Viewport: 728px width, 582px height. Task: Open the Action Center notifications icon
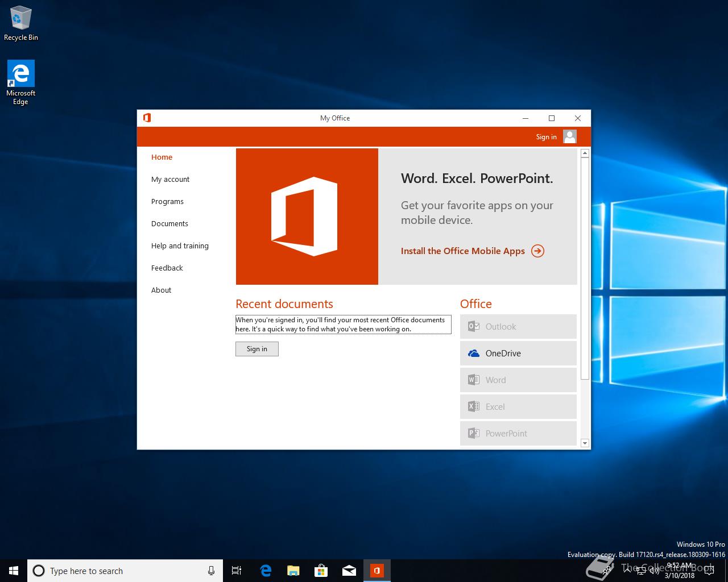coord(710,571)
